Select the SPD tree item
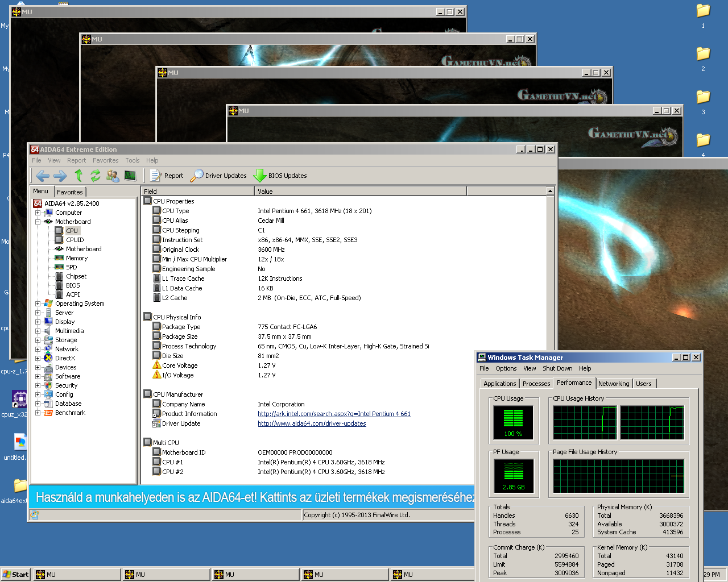This screenshot has height=582, width=728. click(71, 267)
